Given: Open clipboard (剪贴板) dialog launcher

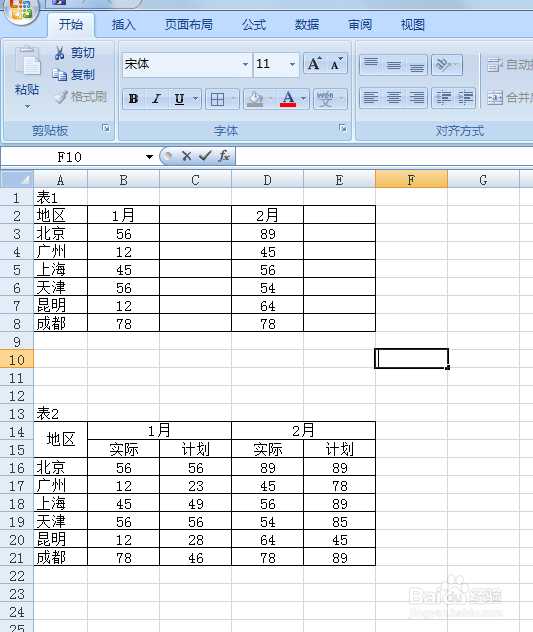Looking at the screenshot, I should pyautogui.click(x=106, y=128).
